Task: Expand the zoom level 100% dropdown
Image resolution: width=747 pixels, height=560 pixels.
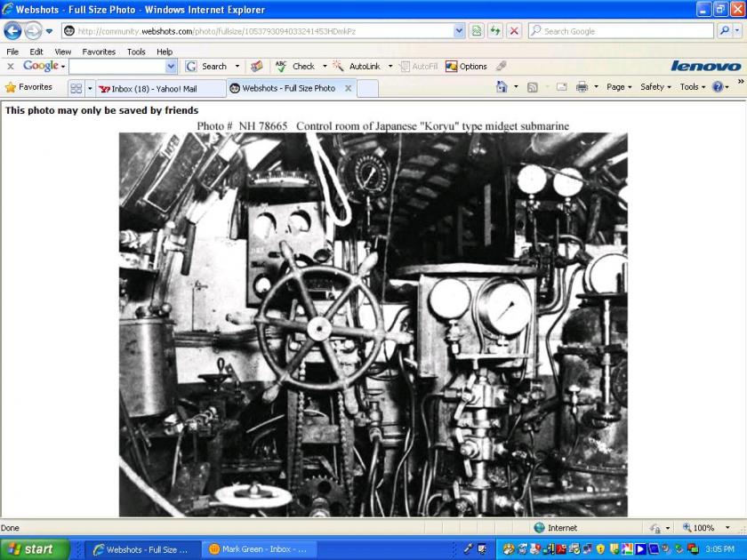Action: (728, 528)
